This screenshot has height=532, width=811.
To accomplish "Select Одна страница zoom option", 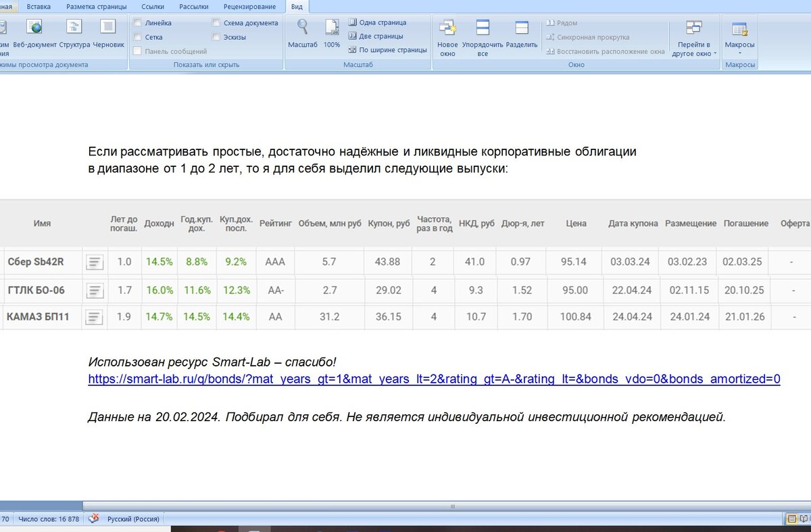I will click(377, 22).
